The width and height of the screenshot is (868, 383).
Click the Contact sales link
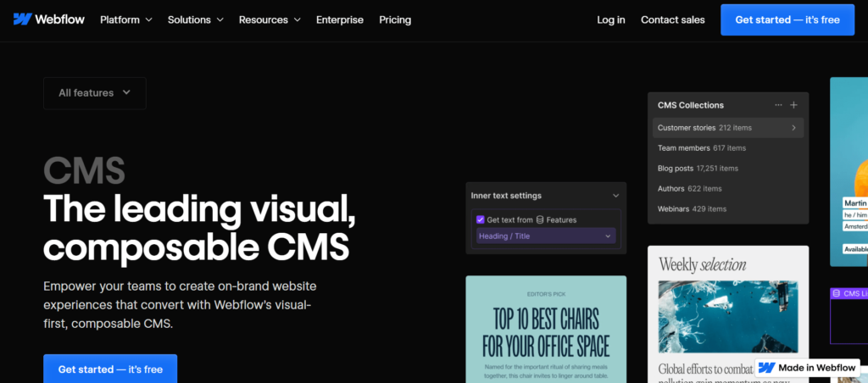click(672, 20)
